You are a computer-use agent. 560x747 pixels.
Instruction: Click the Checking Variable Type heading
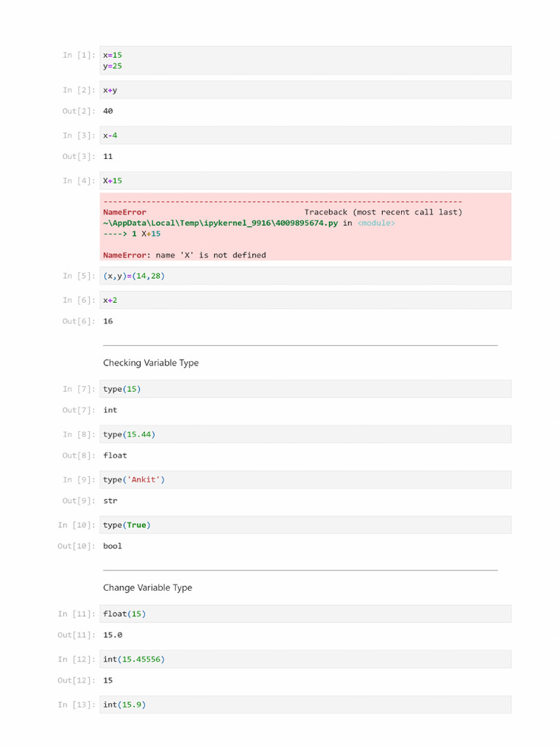point(151,363)
